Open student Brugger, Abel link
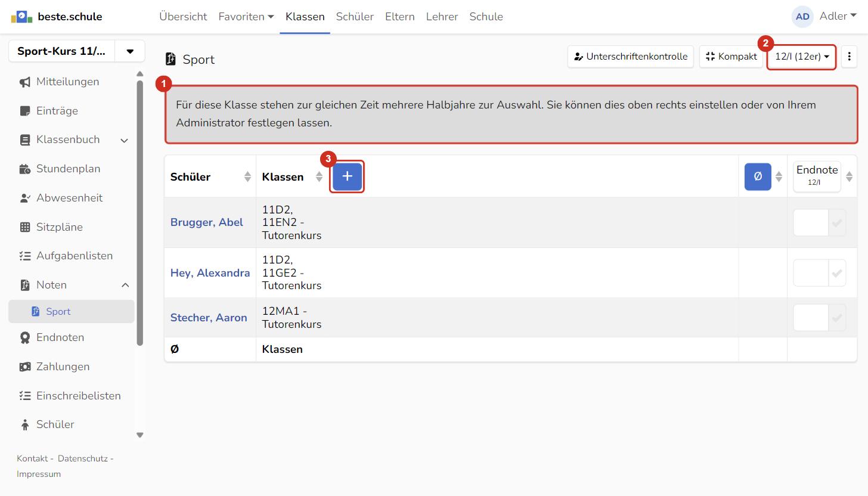868x496 pixels. point(206,222)
